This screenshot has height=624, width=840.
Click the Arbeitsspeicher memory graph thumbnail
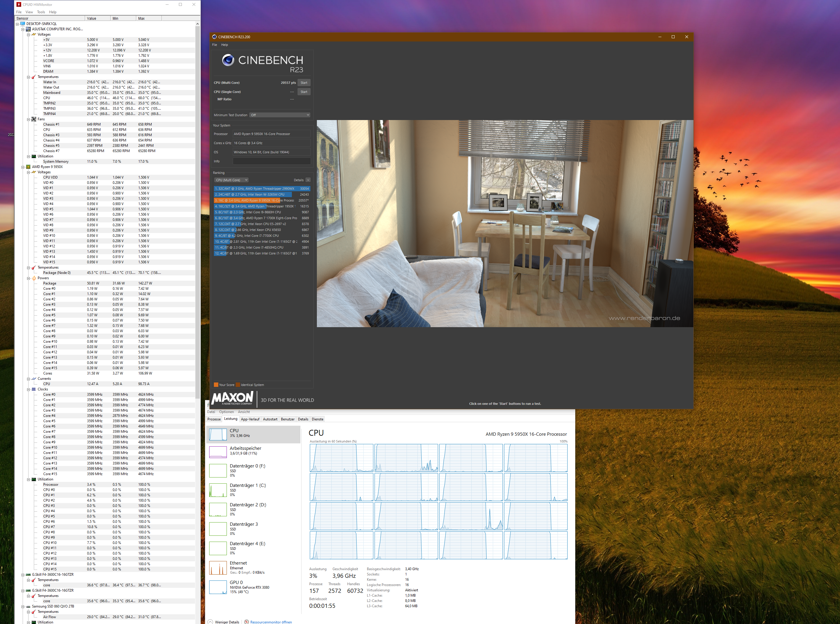pos(218,452)
